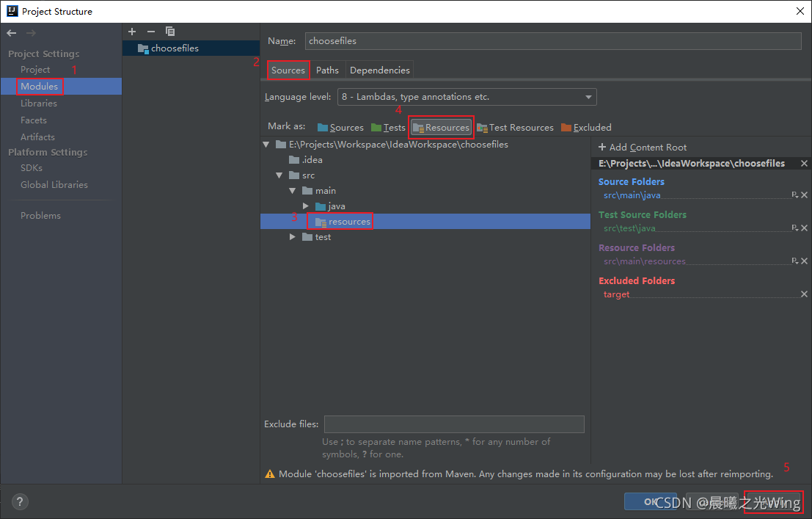Open SDKs under Platform Settings
The image size is (812, 519).
[x=32, y=168]
